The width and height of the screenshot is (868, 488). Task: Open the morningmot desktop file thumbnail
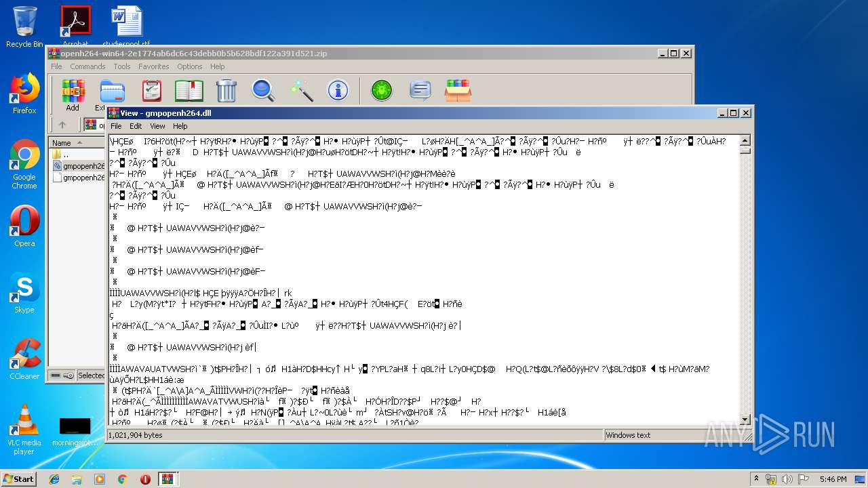click(75, 432)
